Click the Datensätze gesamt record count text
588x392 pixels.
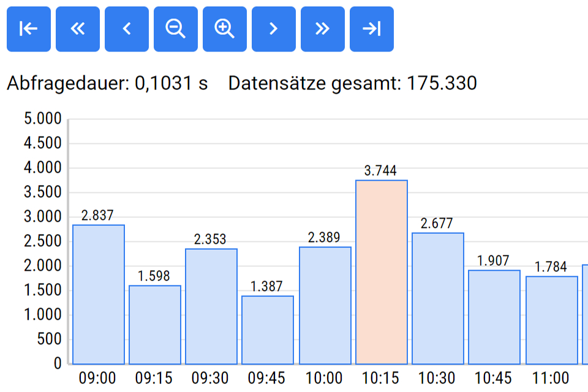(x=352, y=83)
